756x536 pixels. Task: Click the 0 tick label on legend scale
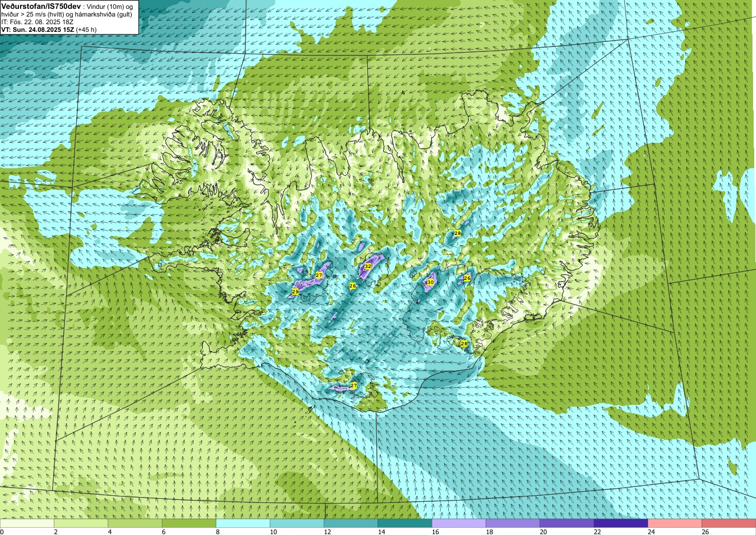(2, 532)
